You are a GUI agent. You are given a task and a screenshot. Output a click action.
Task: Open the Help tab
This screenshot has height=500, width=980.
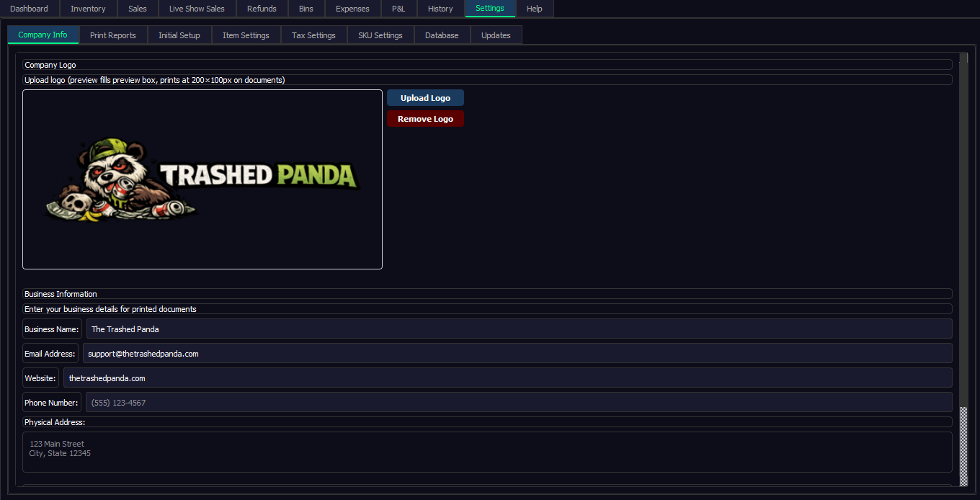pos(535,9)
